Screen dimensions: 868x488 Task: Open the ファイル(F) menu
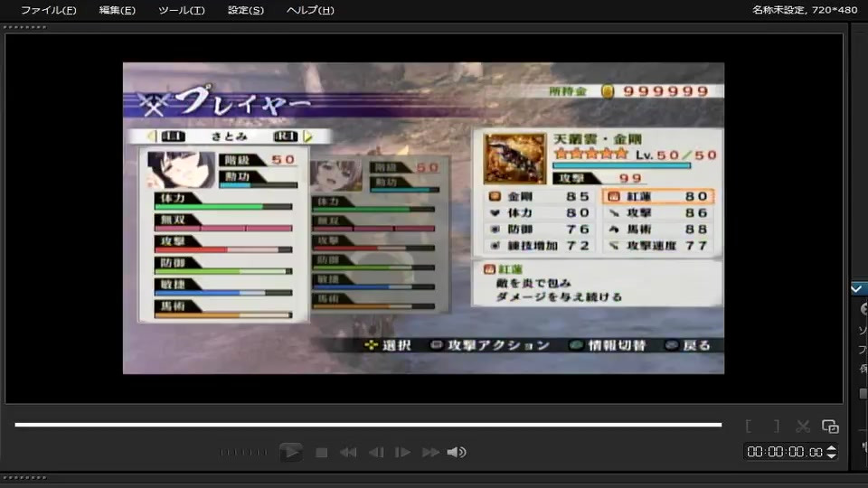click(x=49, y=10)
